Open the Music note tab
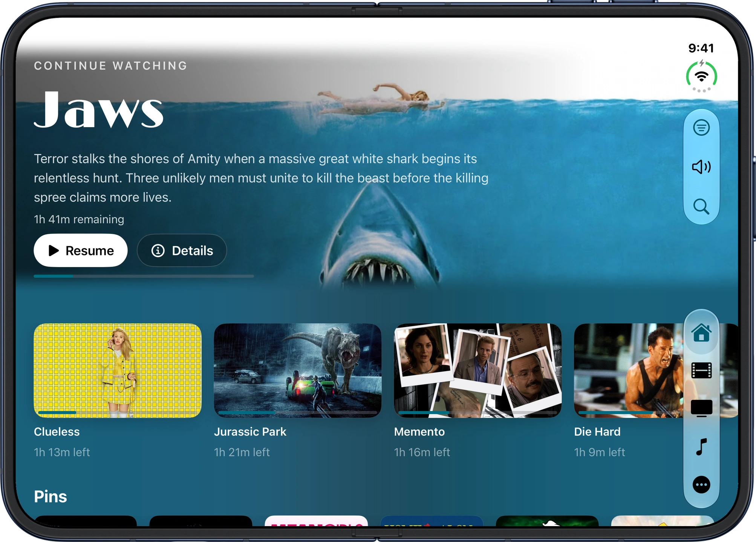Screen dimensions: 756x542 point(701,447)
